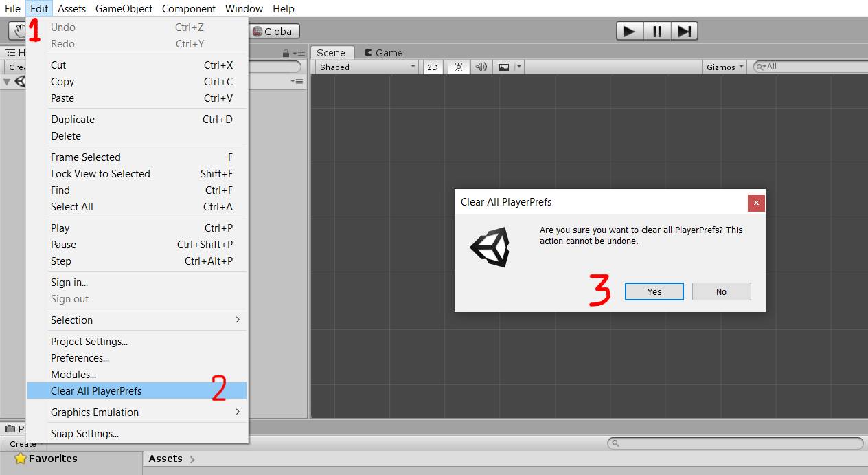Open the Help menu

(284, 8)
